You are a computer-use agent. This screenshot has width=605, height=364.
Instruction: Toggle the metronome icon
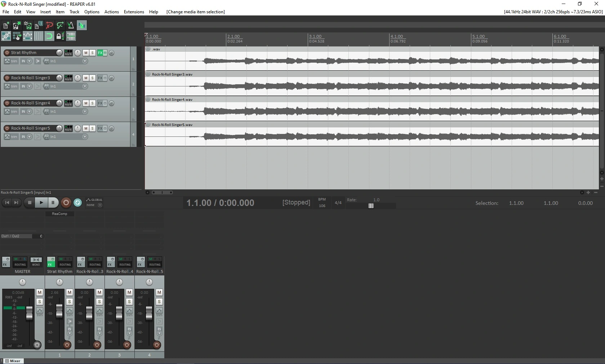click(x=71, y=25)
